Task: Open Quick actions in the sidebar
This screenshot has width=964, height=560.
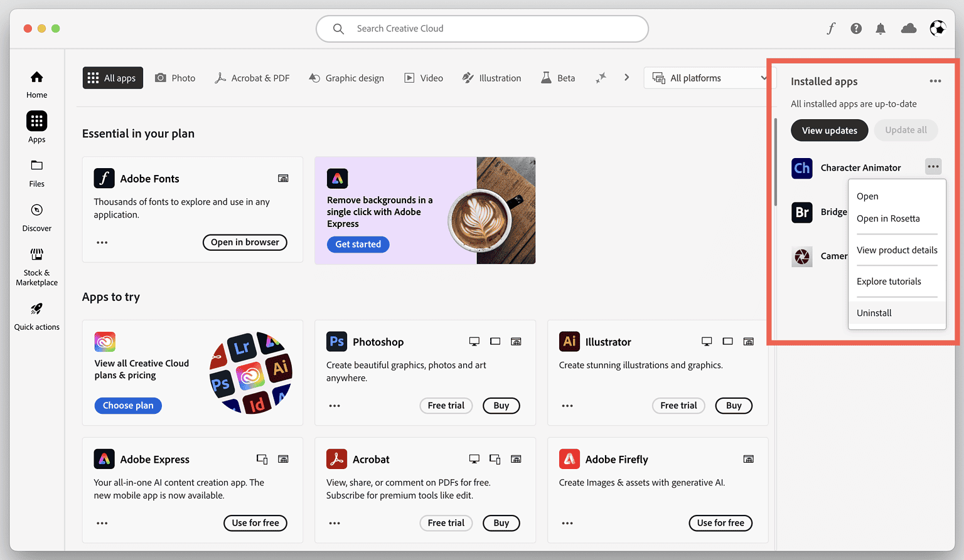Action: [36, 315]
